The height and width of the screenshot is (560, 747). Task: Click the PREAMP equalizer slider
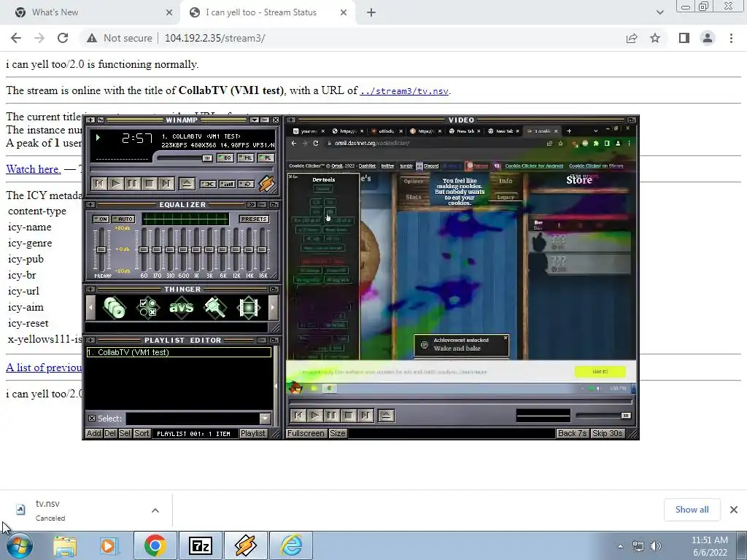(x=101, y=250)
